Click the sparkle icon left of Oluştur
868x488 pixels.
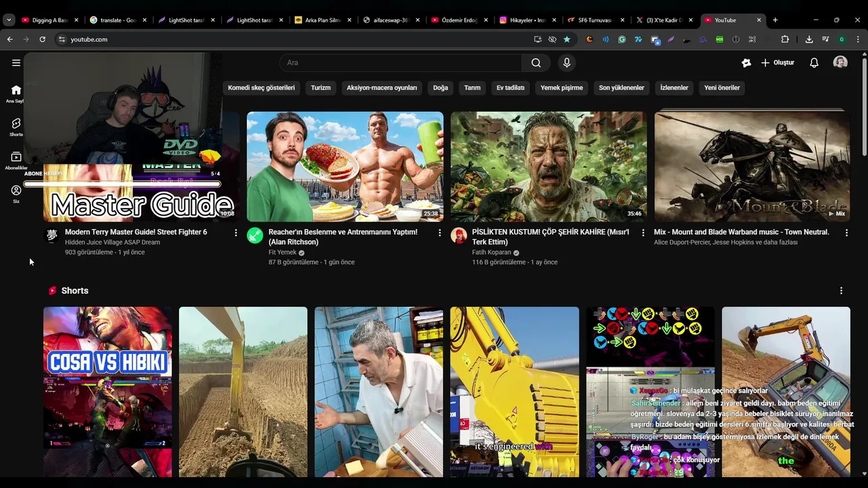[x=746, y=63]
